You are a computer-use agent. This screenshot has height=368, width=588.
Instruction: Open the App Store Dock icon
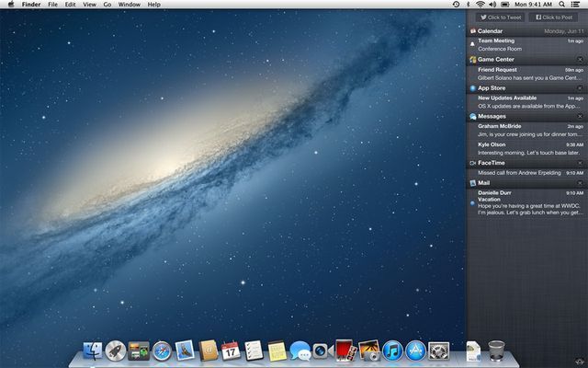[415, 351]
